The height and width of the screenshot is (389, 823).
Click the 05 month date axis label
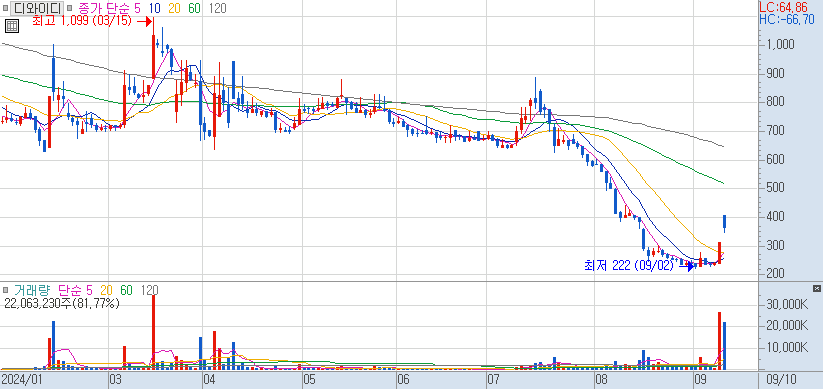[x=309, y=379]
